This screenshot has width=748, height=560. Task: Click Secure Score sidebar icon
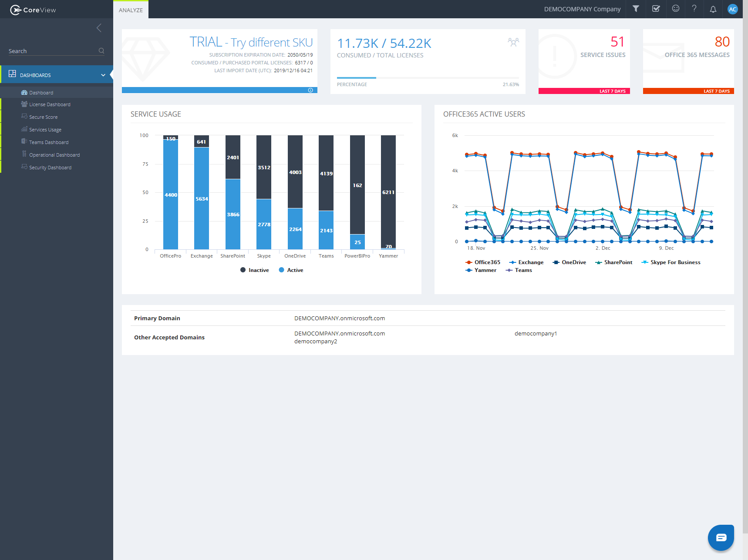coord(24,117)
